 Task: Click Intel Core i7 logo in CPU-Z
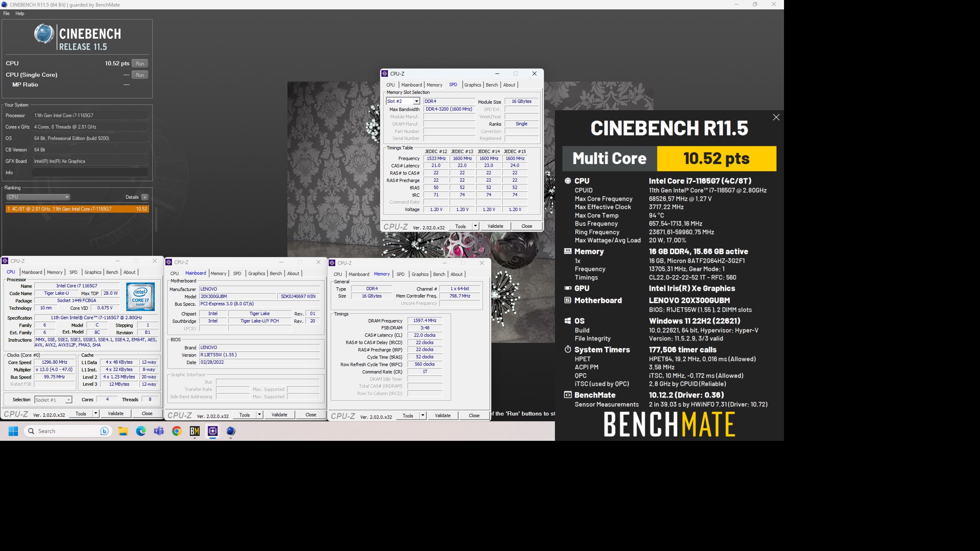[140, 297]
